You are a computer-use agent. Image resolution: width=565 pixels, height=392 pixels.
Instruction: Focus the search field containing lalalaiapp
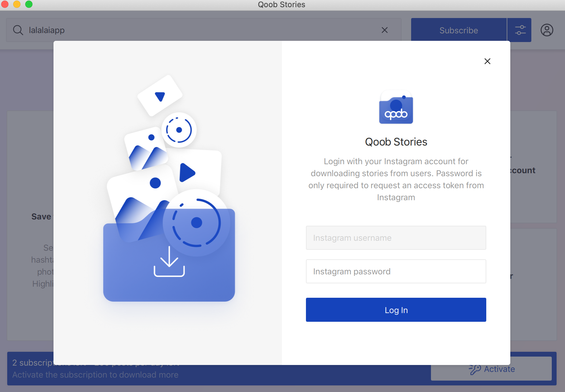pos(204,30)
